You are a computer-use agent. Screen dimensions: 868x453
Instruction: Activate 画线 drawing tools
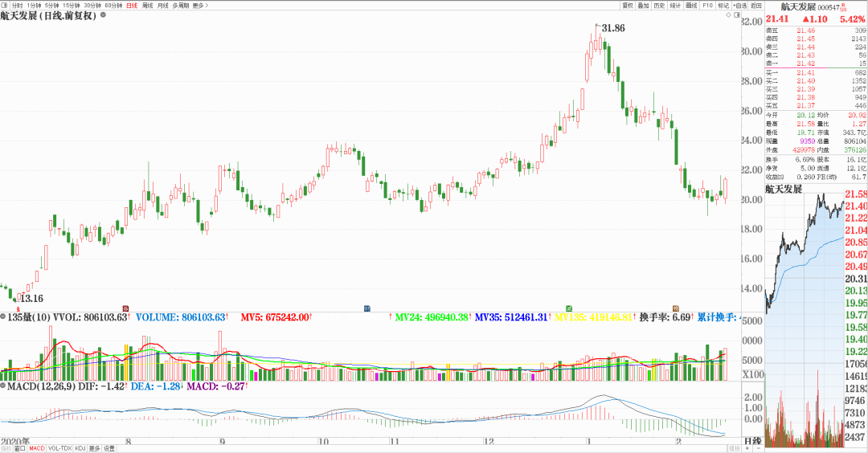(691, 6)
